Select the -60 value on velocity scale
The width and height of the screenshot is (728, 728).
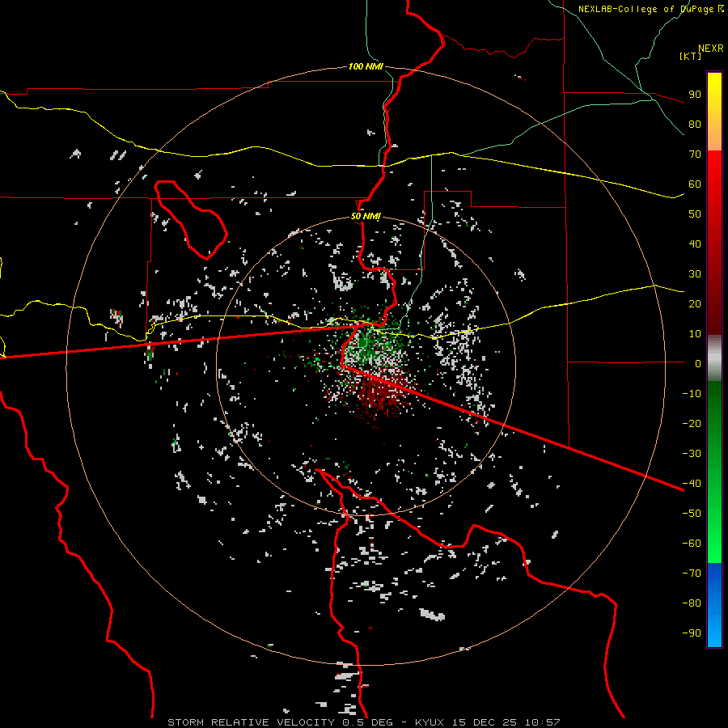(692, 544)
